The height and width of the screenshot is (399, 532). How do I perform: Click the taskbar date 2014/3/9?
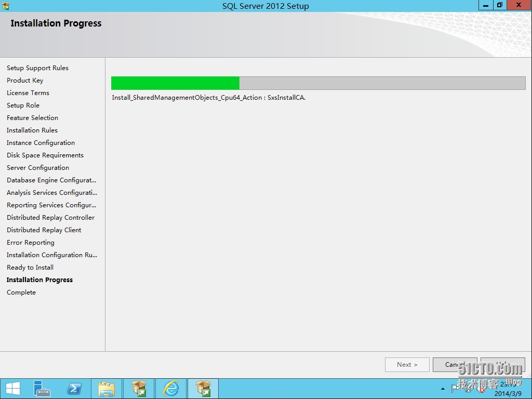click(508, 394)
